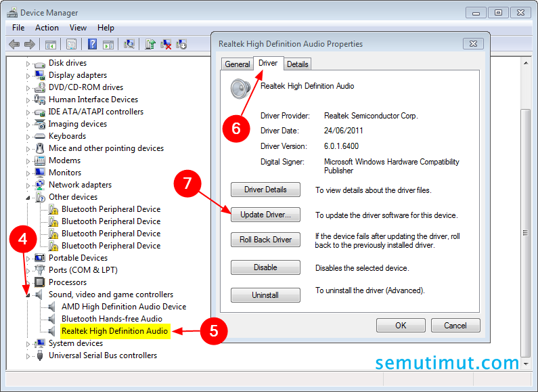Click the System devices icon
Image resolution: width=538 pixels, height=392 pixels.
(x=40, y=343)
